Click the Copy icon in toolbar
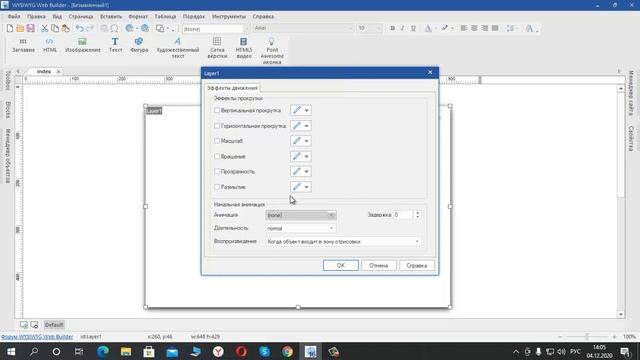The height and width of the screenshot is (360, 640). click(x=55, y=28)
